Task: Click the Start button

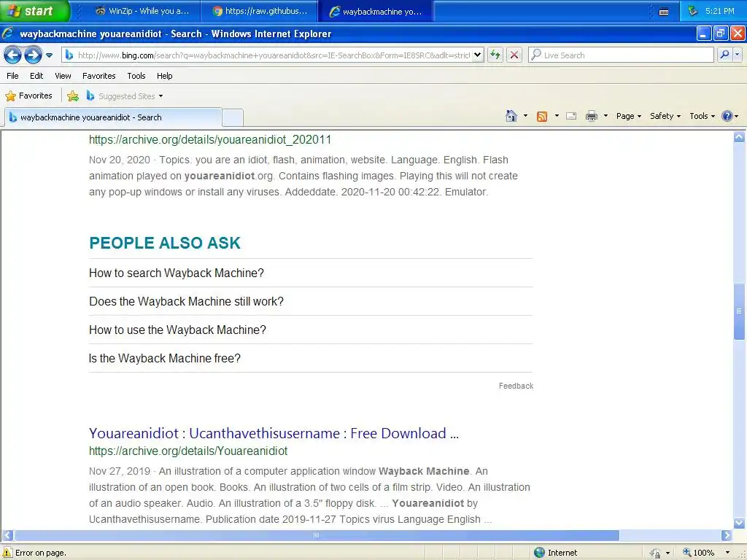Action: 34,10
